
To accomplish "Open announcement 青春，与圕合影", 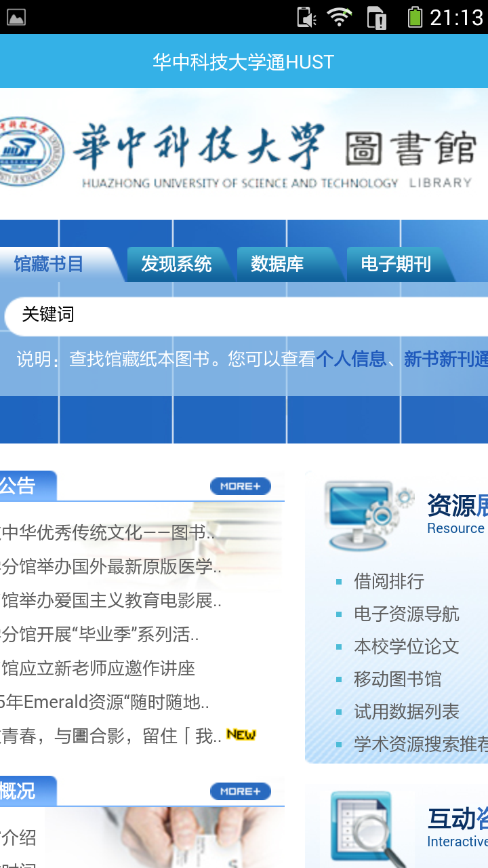I will point(111,736).
